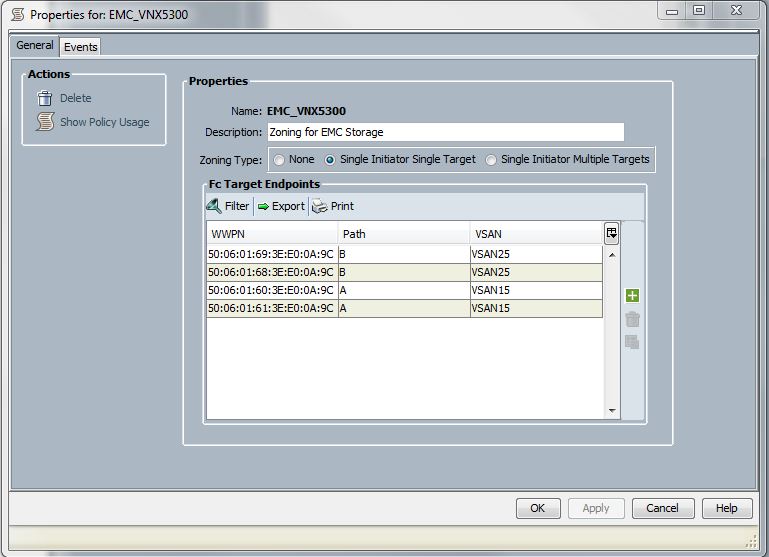Click the green Export arrow icon
Screen dimensions: 769x557
coord(263,206)
